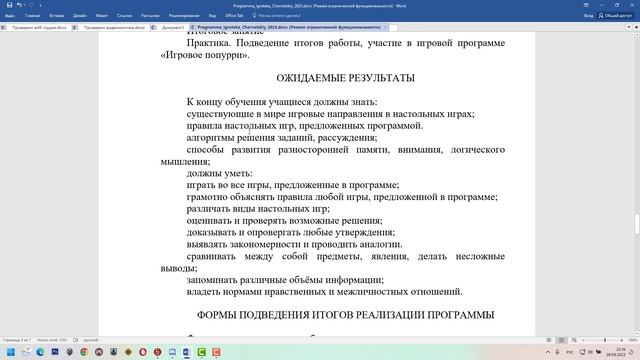Click the new blank tab button in Office Tab bar
Viewport: 640px width, 360px height.
point(393,27)
